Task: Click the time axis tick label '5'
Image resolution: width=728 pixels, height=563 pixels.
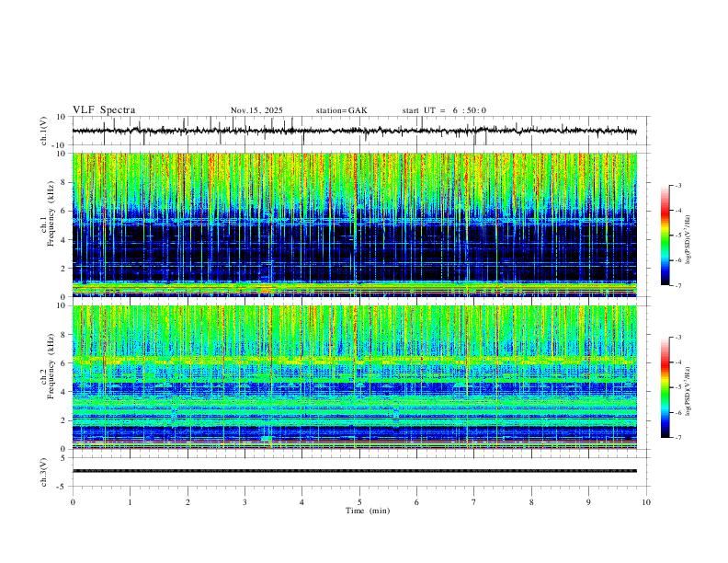Action: point(359,502)
